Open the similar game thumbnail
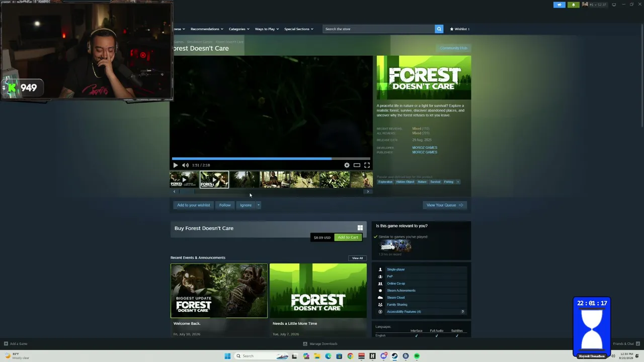Viewport: 644px width, 362px height. point(395,245)
